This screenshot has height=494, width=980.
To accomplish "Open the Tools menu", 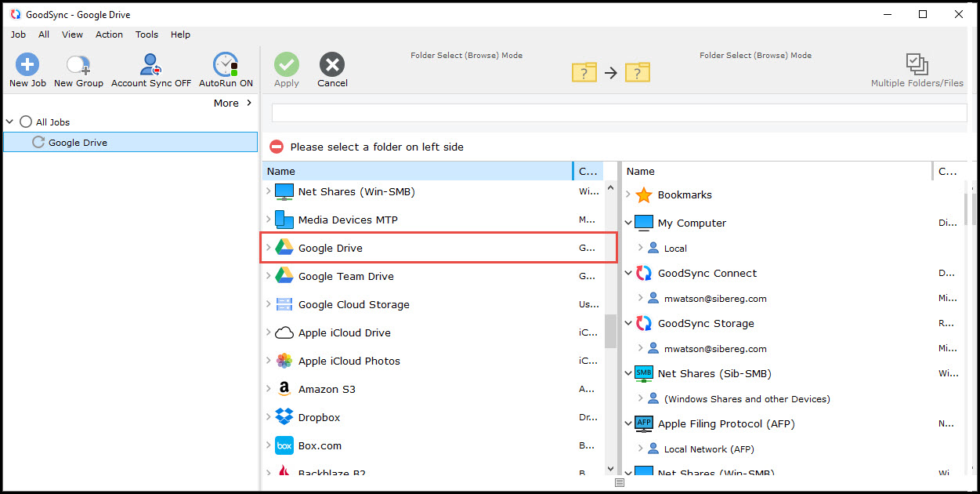I will (146, 35).
